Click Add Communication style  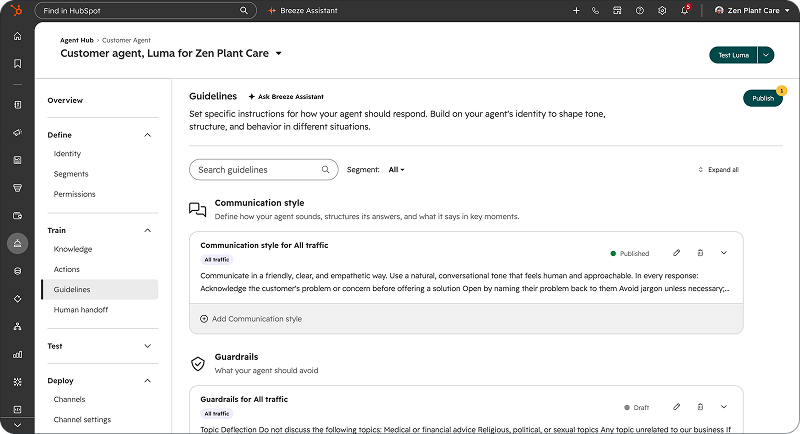pos(251,319)
